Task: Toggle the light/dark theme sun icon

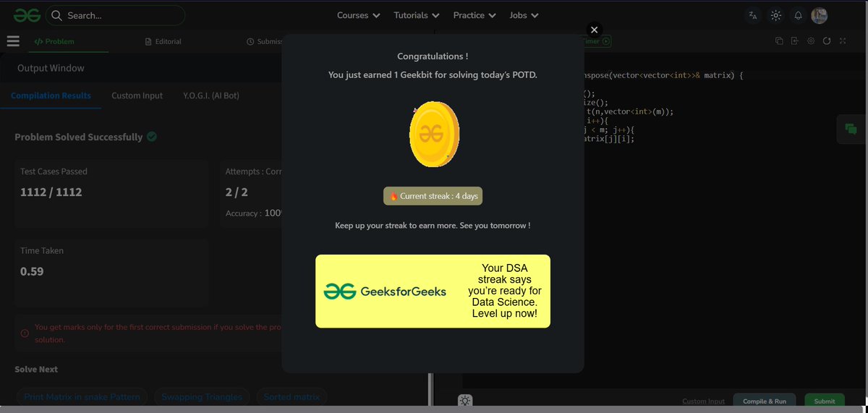Action: pyautogui.click(x=775, y=15)
